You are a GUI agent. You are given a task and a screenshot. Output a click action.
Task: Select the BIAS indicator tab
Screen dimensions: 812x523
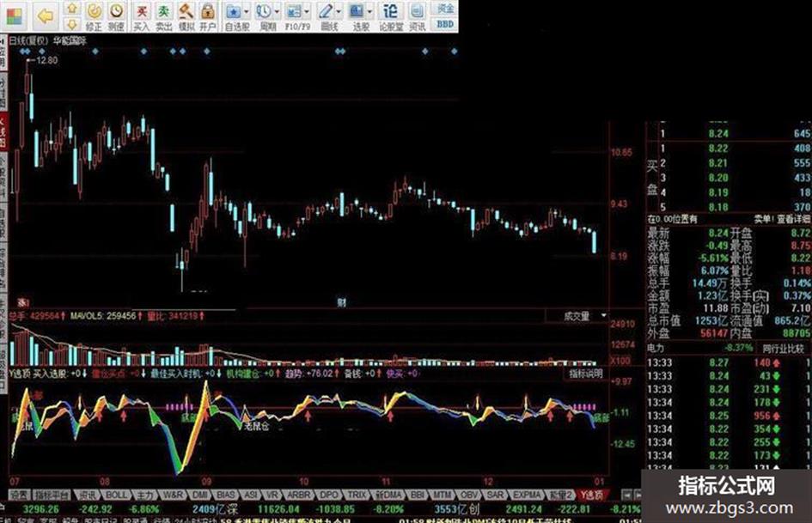pyautogui.click(x=225, y=495)
